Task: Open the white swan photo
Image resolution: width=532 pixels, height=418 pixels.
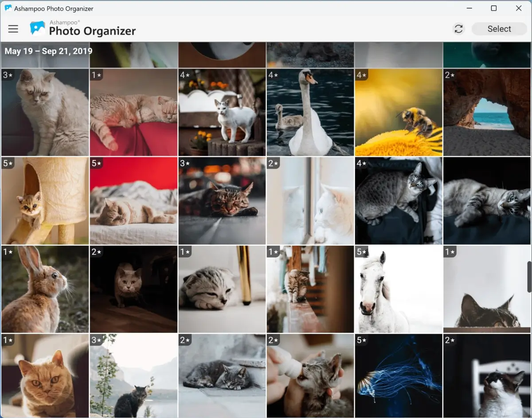Action: click(310, 112)
